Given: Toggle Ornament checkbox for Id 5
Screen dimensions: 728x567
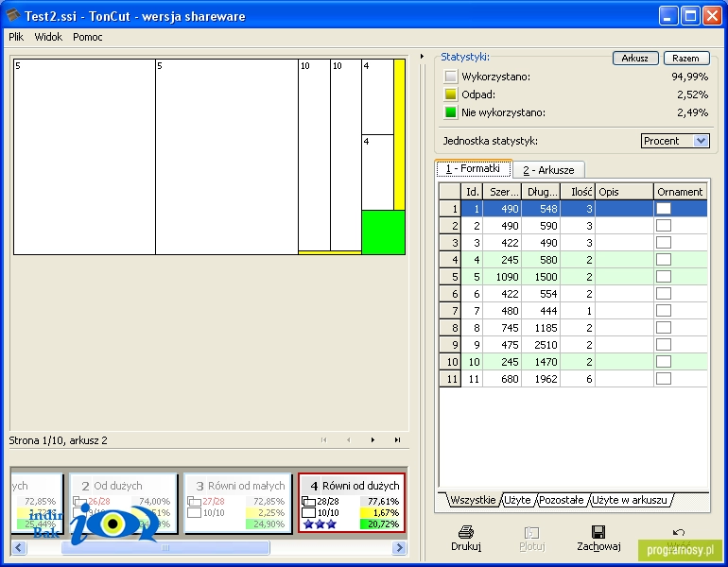Looking at the screenshot, I should [x=664, y=277].
